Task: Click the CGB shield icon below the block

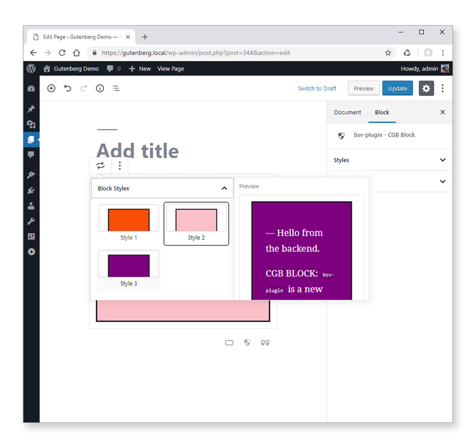Action: pyautogui.click(x=247, y=342)
